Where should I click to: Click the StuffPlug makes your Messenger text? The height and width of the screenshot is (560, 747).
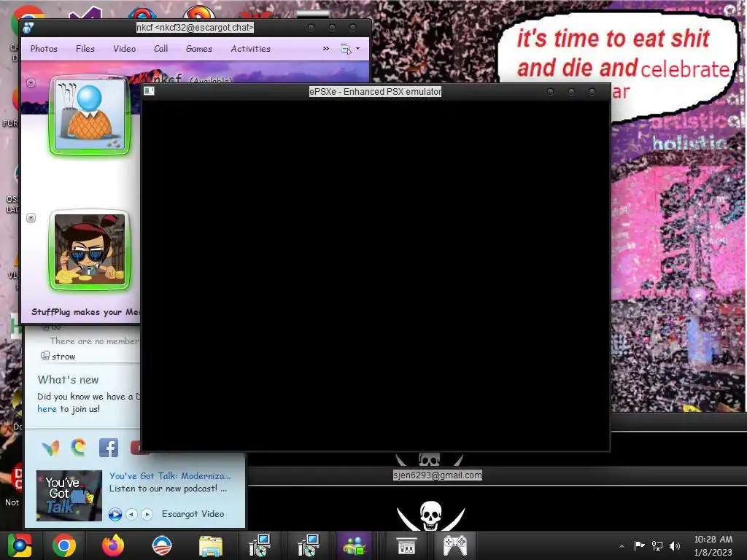tap(86, 312)
